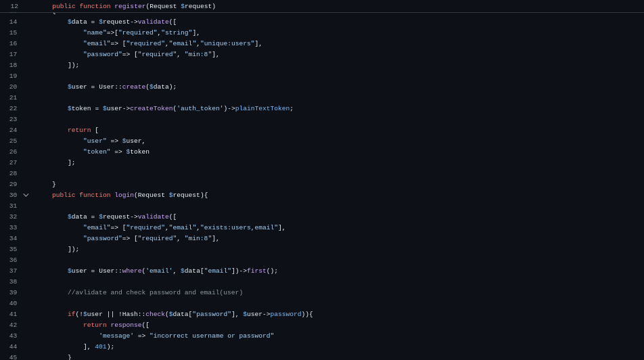Click the 401 status code number

(100, 346)
